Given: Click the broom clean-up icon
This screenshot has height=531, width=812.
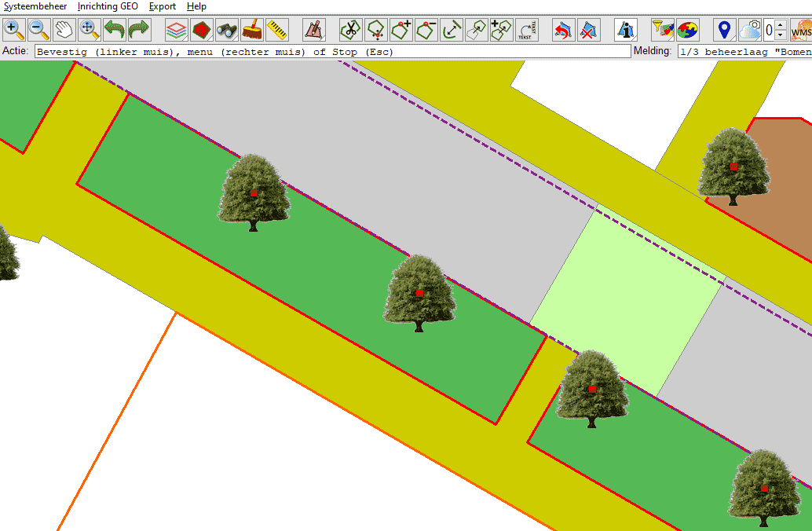Looking at the screenshot, I should (x=251, y=30).
